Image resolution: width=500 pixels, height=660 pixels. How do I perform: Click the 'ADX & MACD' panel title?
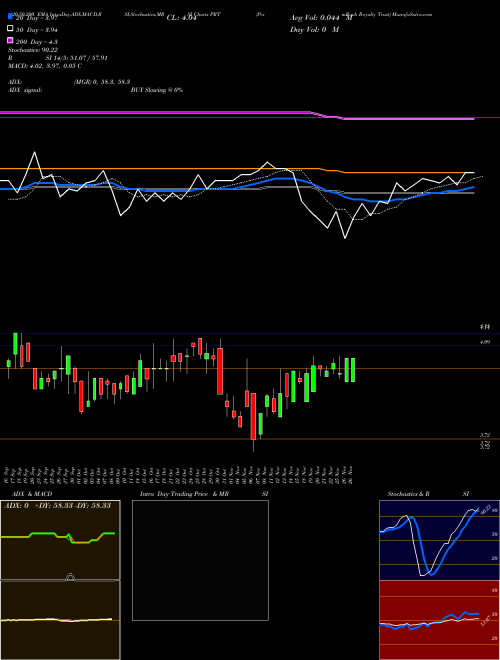tap(32, 494)
